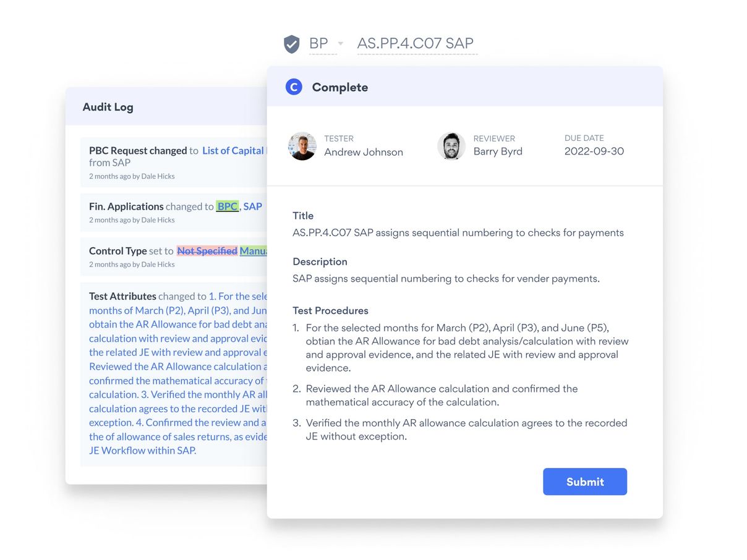Click the blue Complete status icon
The height and width of the screenshot is (560, 747).
(x=294, y=87)
